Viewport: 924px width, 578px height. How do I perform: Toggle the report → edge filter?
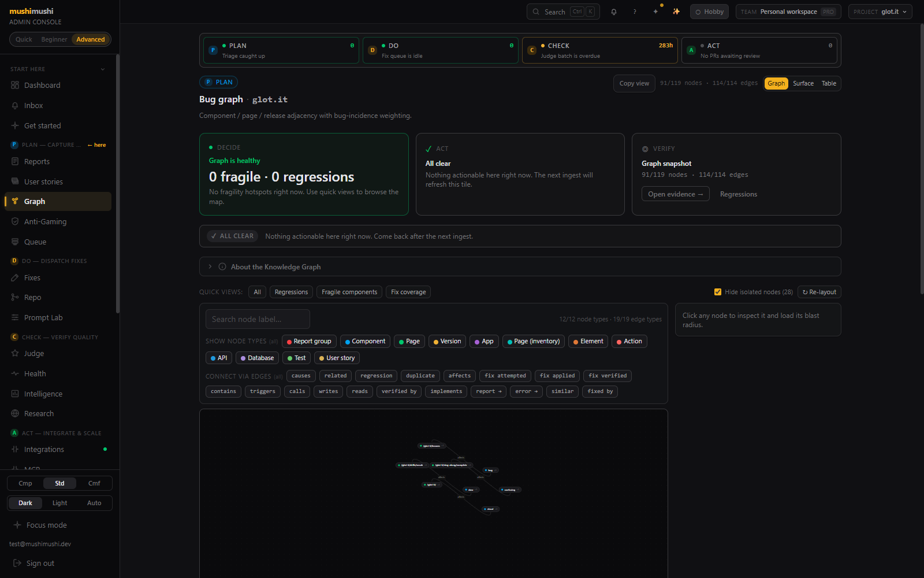click(489, 391)
